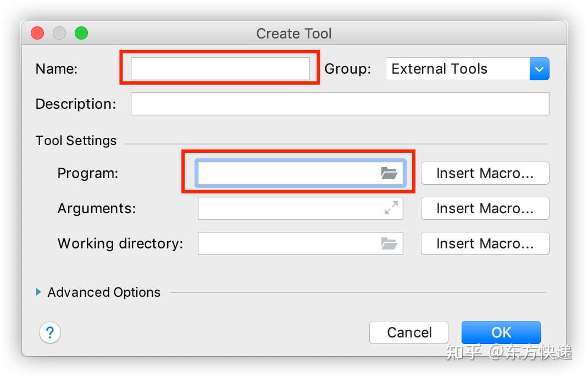The width and height of the screenshot is (588, 377).
Task: Click the Create Tool title bar text
Action: (x=293, y=34)
